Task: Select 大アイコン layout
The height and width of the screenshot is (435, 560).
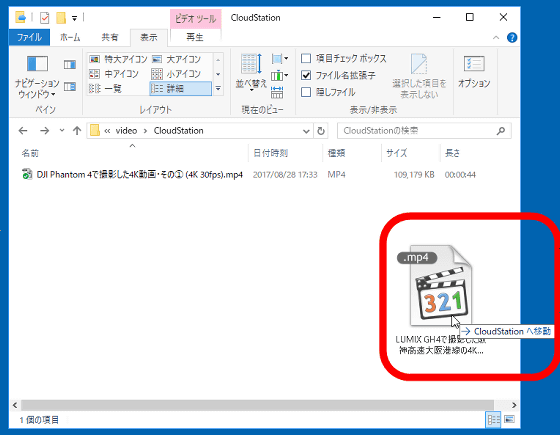Action: (x=176, y=59)
